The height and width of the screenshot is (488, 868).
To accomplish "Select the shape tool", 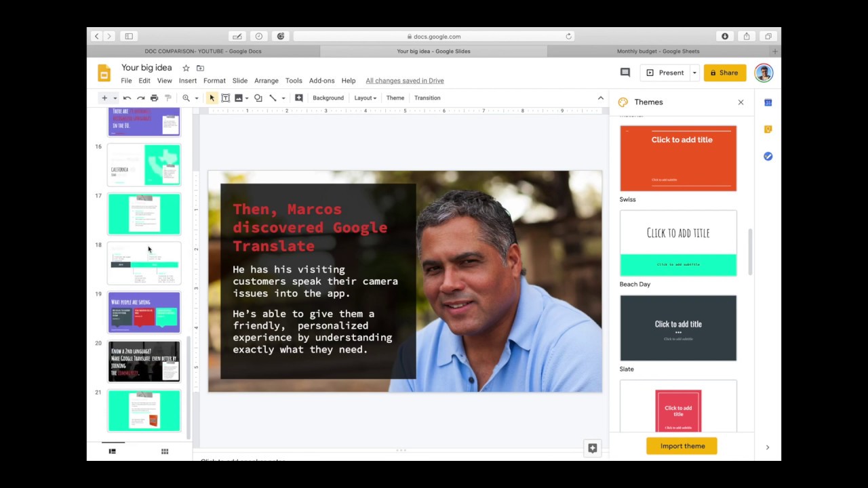I will click(258, 98).
